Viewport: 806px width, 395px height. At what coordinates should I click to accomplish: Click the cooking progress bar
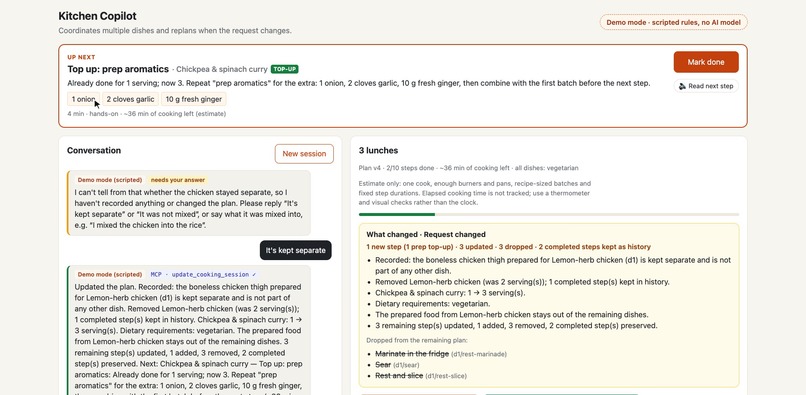click(548, 214)
